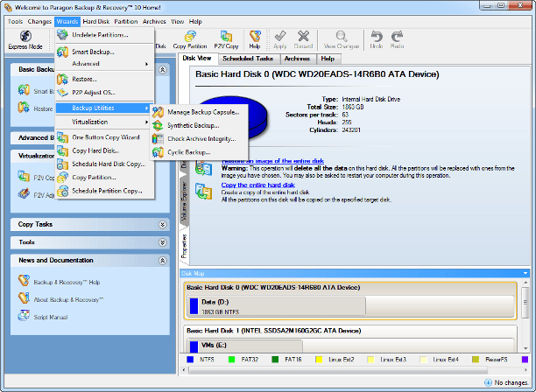
Task: Collapse the News and Documentation panel
Action: (163, 261)
